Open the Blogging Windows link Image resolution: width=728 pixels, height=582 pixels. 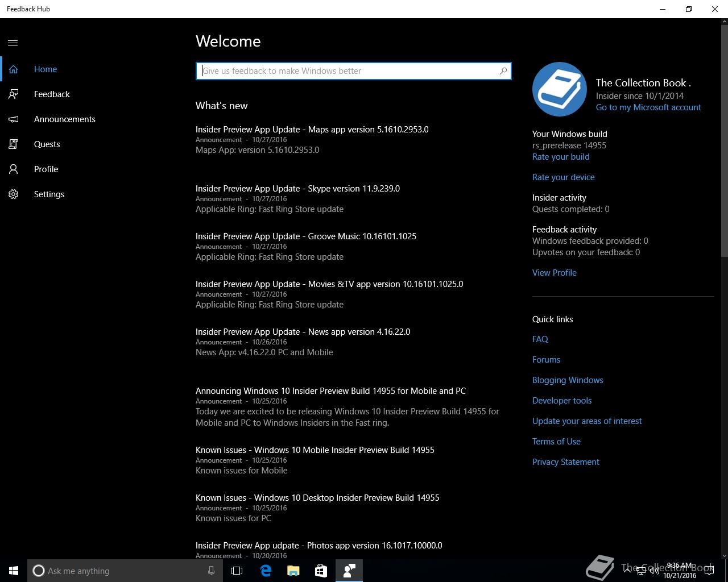pos(568,380)
